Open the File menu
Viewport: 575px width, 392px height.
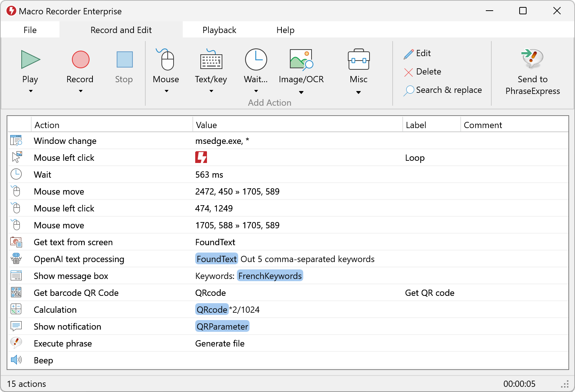[30, 30]
